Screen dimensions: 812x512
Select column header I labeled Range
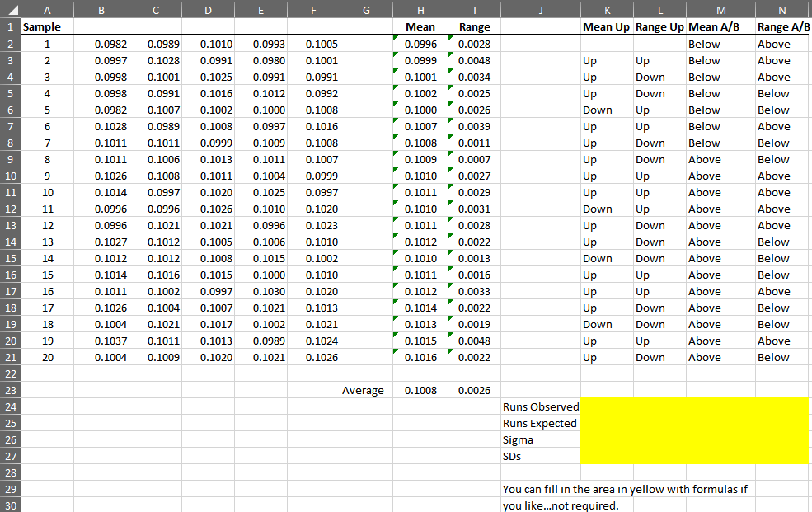coord(473,9)
